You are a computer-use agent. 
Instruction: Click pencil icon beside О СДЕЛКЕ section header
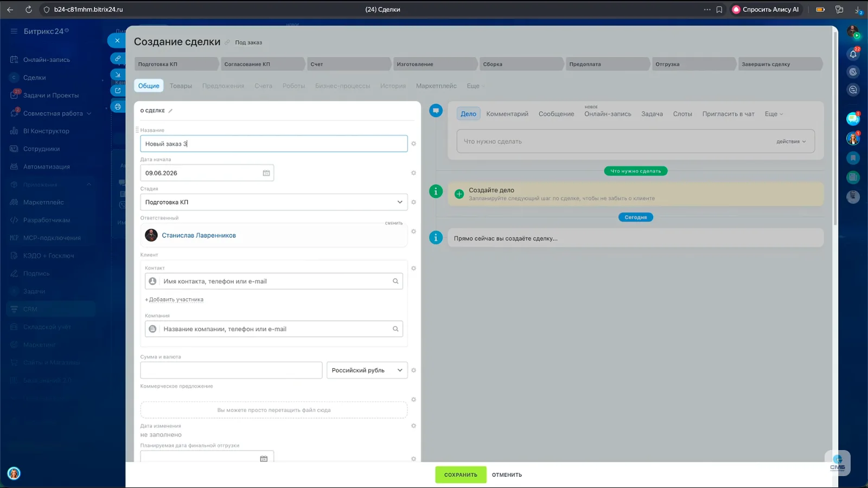170,111
